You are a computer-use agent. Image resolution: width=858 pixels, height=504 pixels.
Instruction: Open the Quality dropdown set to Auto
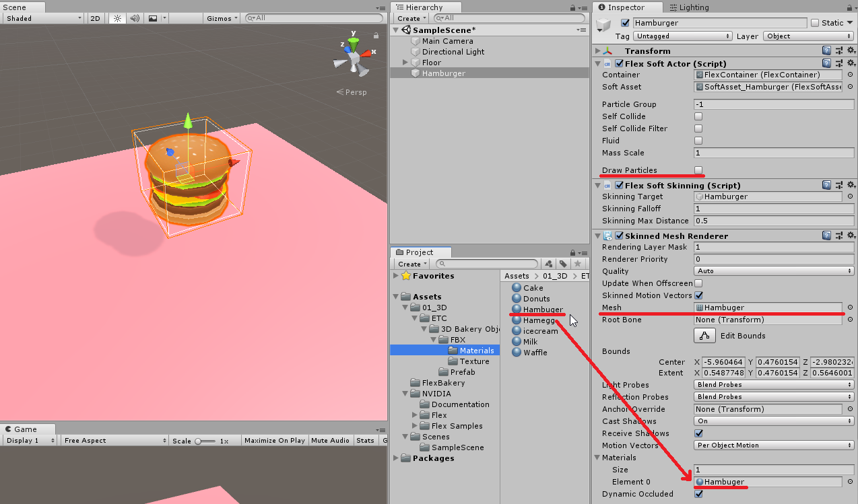coord(772,271)
